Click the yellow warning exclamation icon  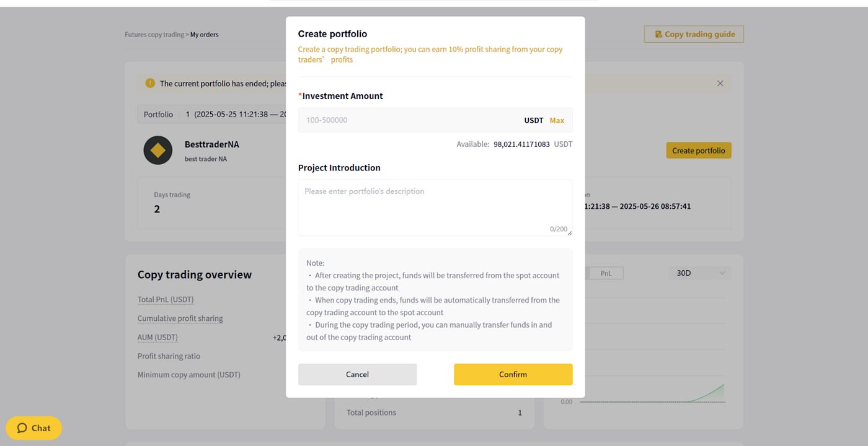pos(150,83)
